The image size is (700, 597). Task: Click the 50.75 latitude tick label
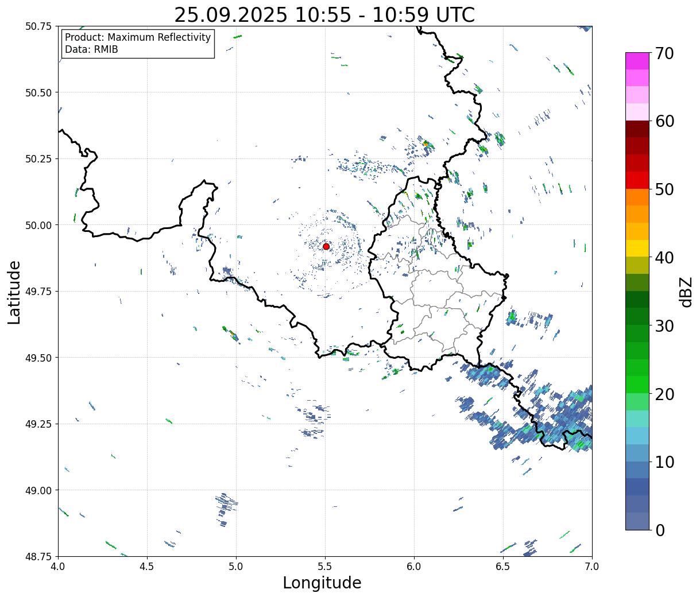pos(38,26)
